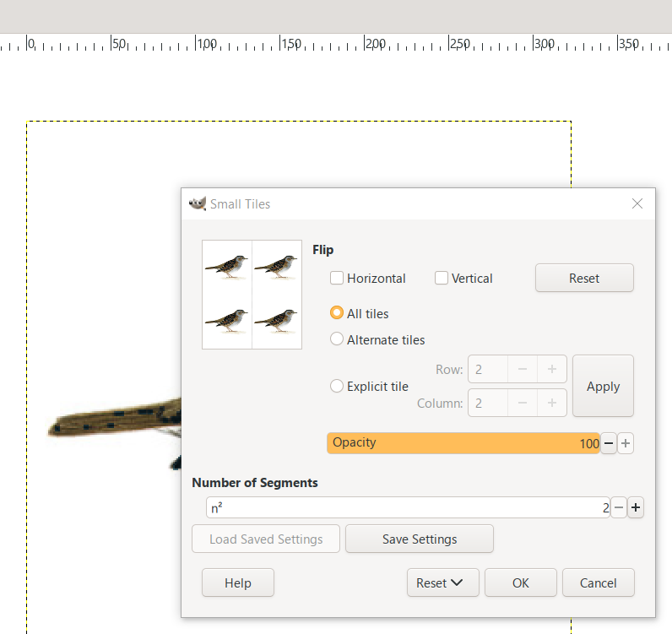This screenshot has height=634, width=672.
Task: Click the horizontal ruler at 100
Action: tap(207, 44)
